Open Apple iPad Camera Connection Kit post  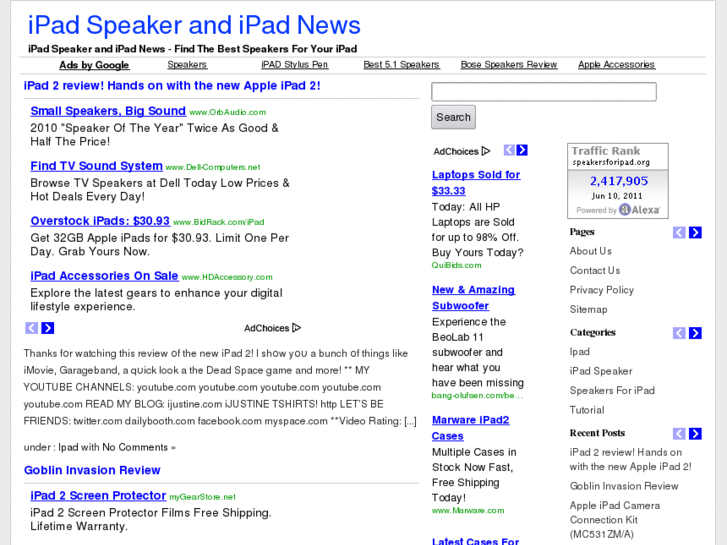[615, 519]
